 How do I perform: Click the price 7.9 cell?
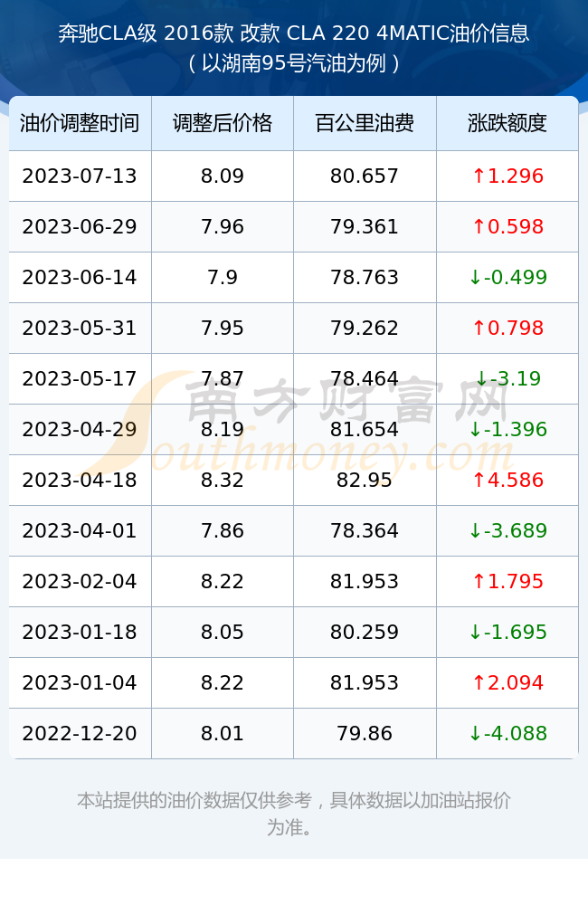click(x=223, y=278)
